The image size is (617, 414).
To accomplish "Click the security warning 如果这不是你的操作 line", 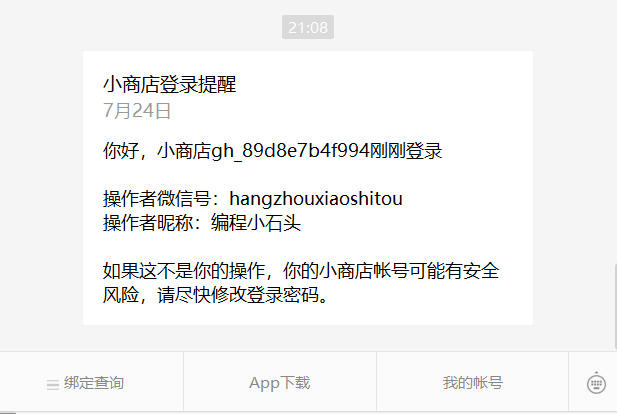I will [x=301, y=271].
